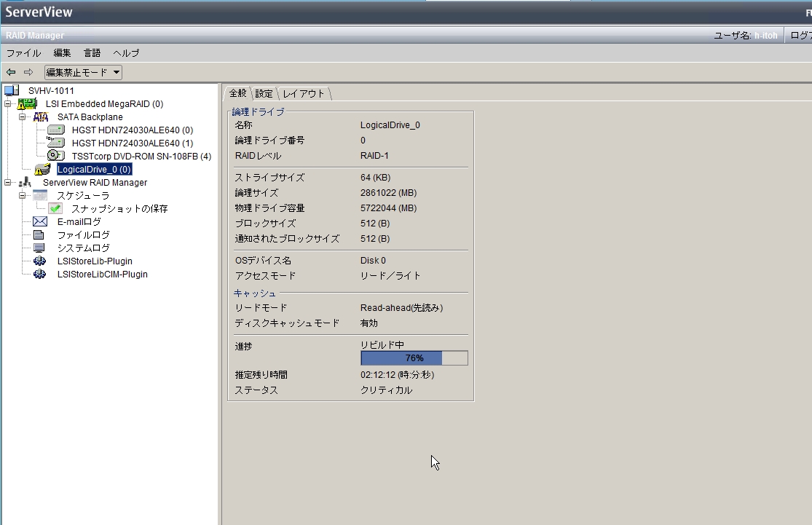Click the 02:12:12 estimated remaining time
The image size is (812, 525).
397,374
